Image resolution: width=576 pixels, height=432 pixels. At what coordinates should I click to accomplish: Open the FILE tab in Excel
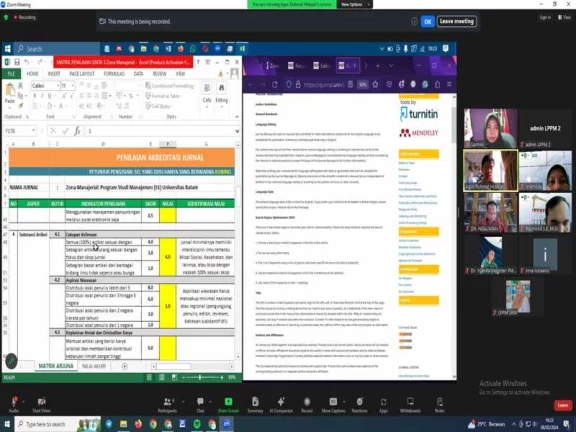coord(11,74)
